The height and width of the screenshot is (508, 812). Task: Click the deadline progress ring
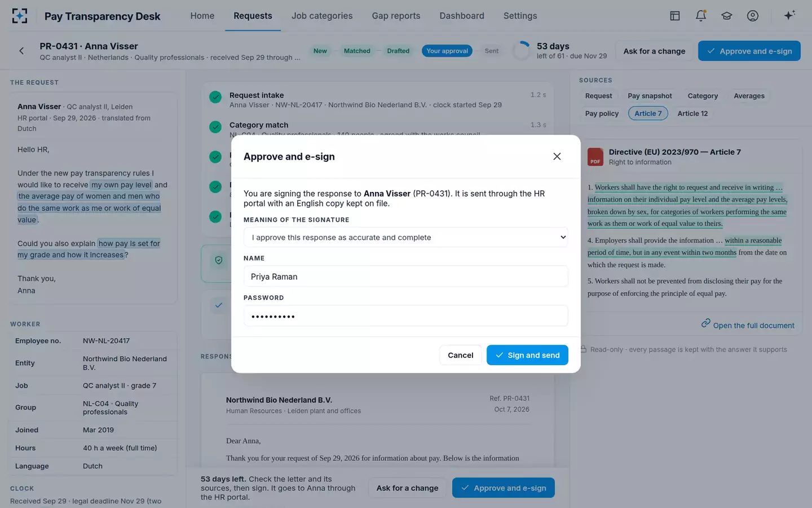[x=522, y=51]
